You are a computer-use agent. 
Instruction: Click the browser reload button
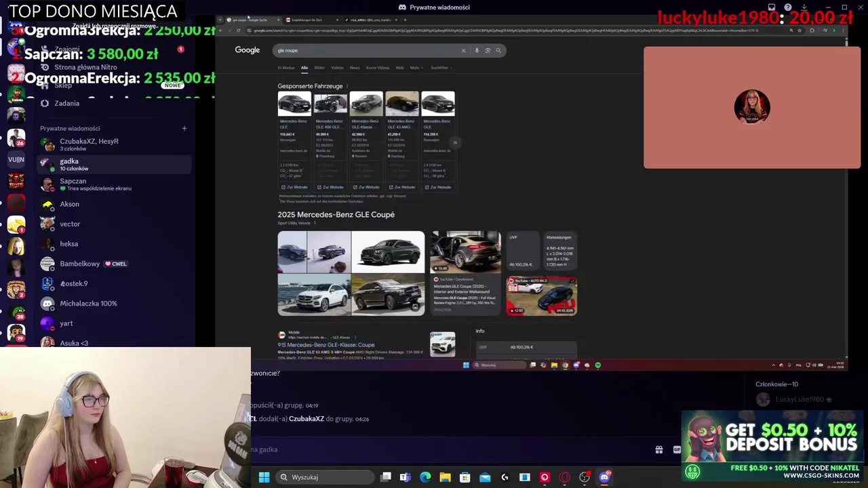238,30
